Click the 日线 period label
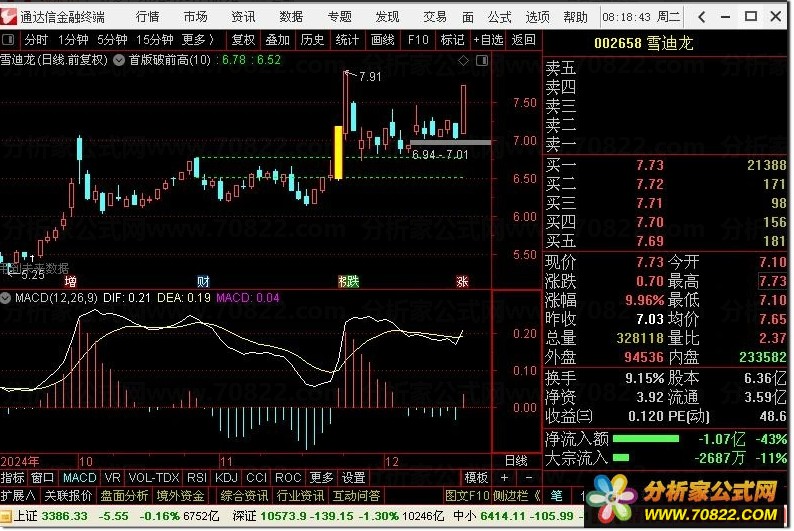 tap(516, 461)
